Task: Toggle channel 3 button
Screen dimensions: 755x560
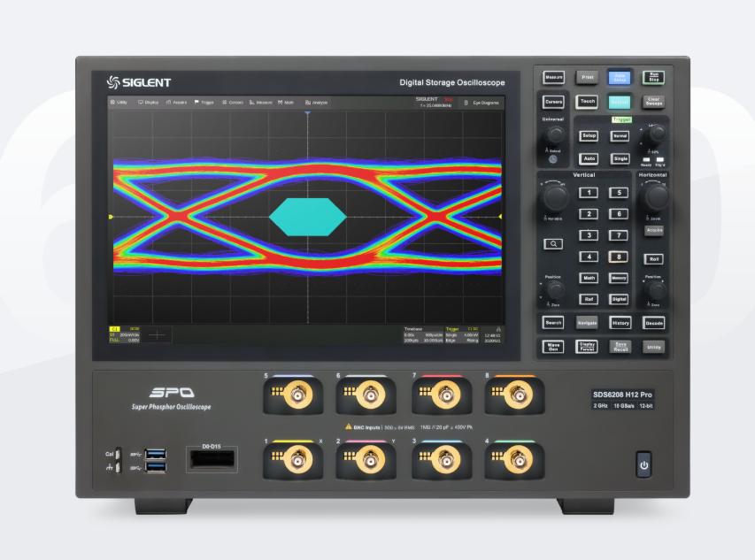Action: [x=589, y=235]
